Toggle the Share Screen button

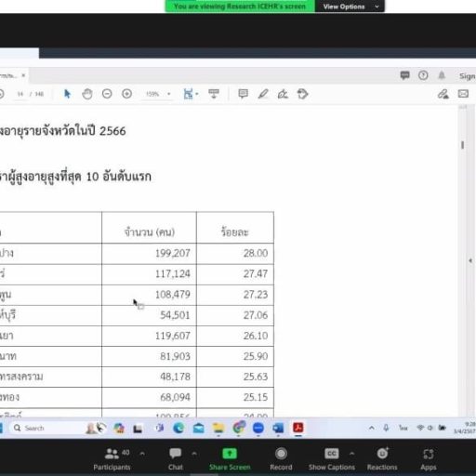pos(230,459)
